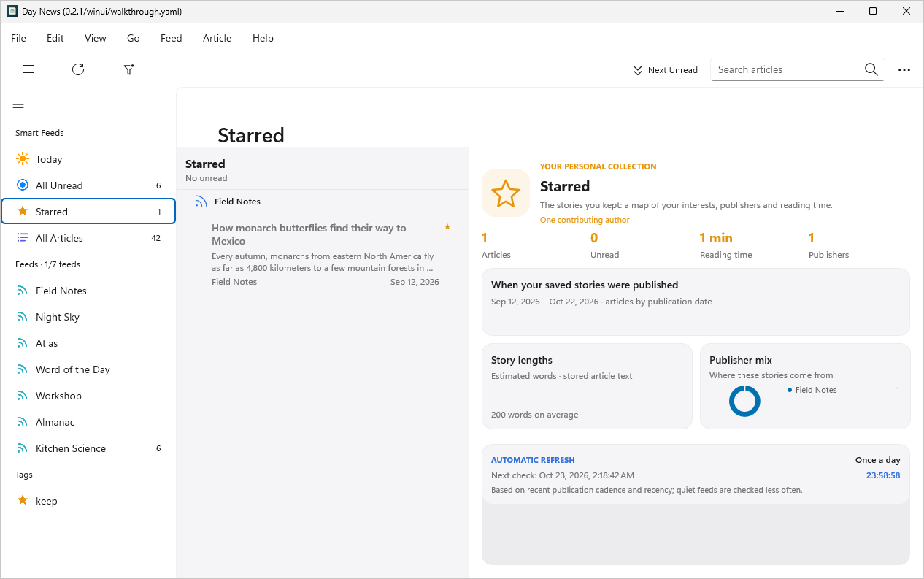The height and width of the screenshot is (579, 924).
Task: Select the keep tag
Action: coord(88,501)
